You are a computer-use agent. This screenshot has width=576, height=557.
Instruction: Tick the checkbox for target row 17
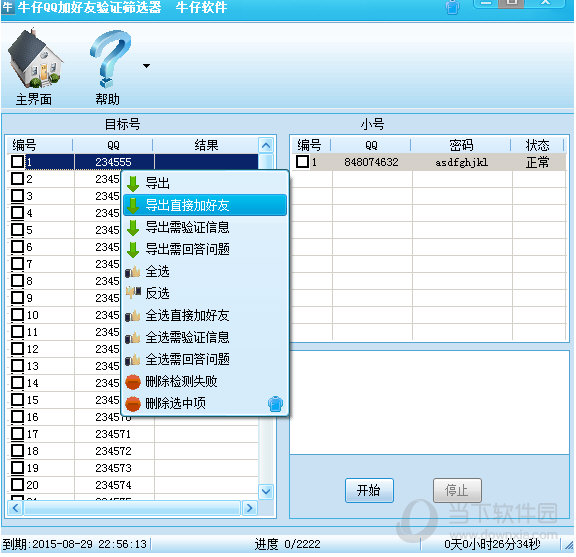pyautogui.click(x=17, y=434)
